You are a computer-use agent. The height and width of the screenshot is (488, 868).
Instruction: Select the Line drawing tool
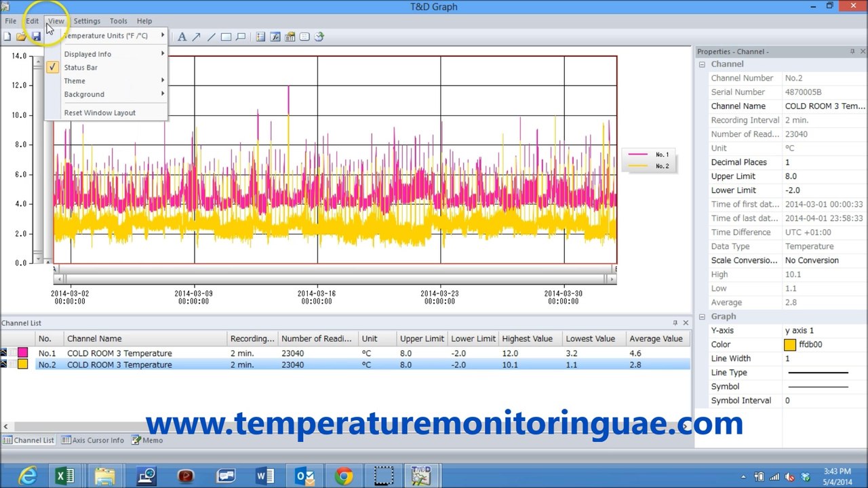(211, 37)
